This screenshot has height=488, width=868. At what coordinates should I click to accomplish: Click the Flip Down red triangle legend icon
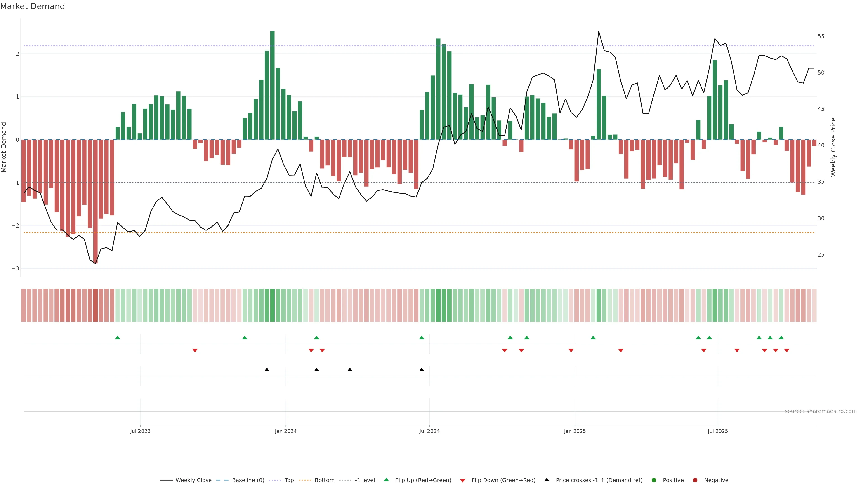(463, 480)
